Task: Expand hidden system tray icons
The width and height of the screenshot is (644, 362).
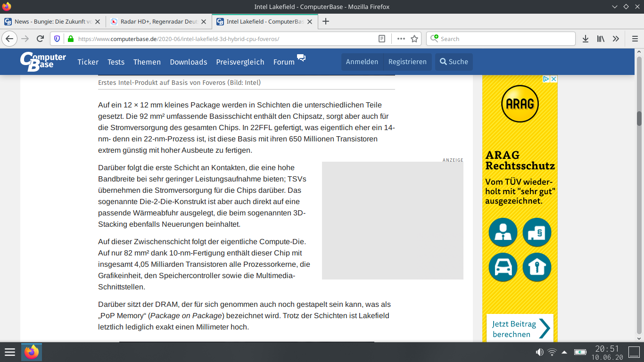Action: tap(565, 352)
